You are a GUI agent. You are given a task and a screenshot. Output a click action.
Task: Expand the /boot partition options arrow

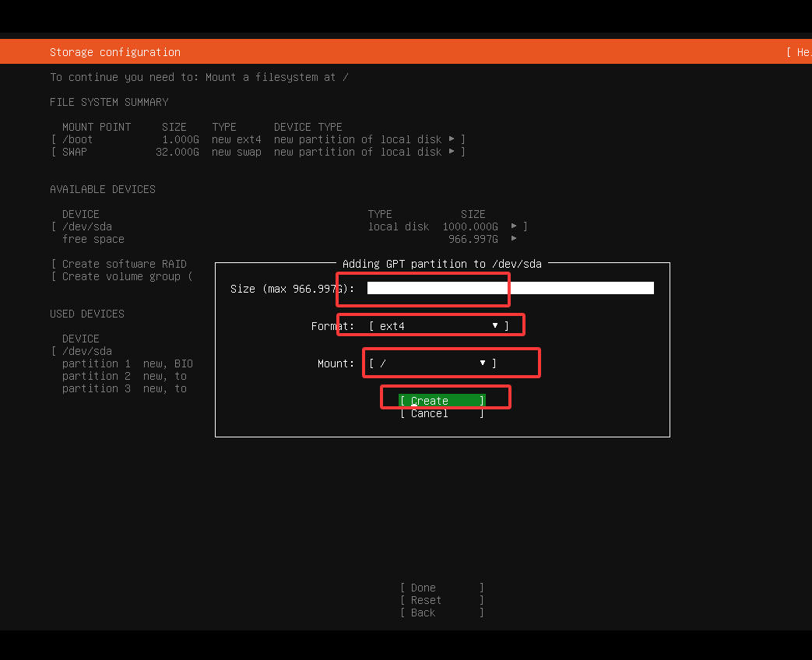(x=450, y=139)
